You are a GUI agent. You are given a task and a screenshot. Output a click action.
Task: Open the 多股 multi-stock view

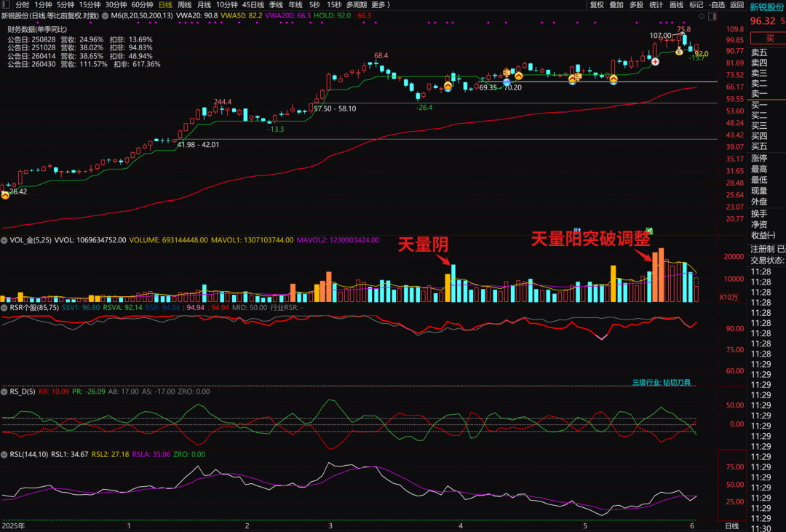636,5
